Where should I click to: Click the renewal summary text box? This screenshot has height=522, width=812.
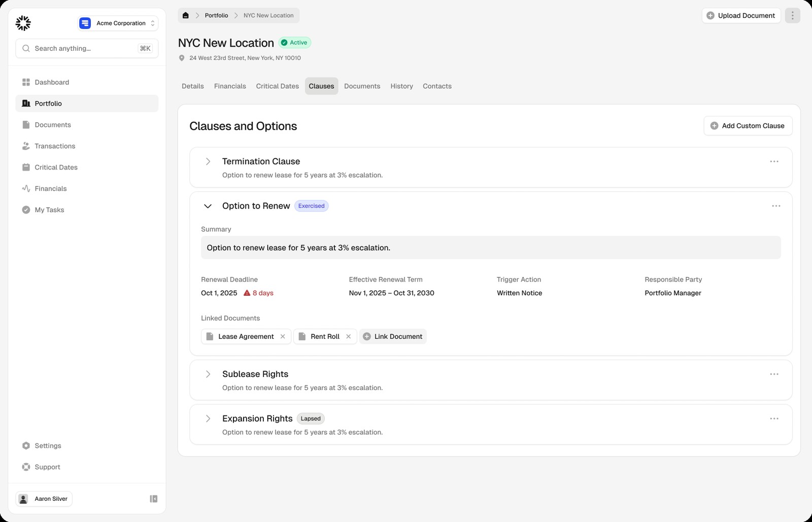(x=491, y=248)
